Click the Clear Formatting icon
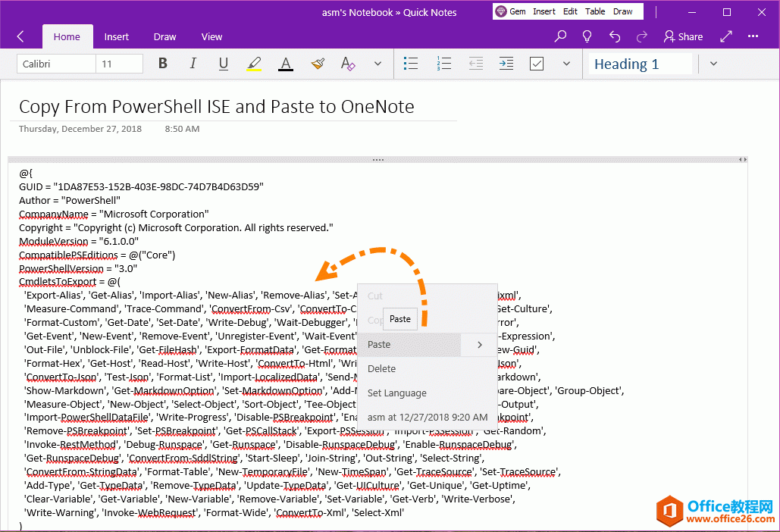Image resolution: width=780 pixels, height=532 pixels. [347, 64]
